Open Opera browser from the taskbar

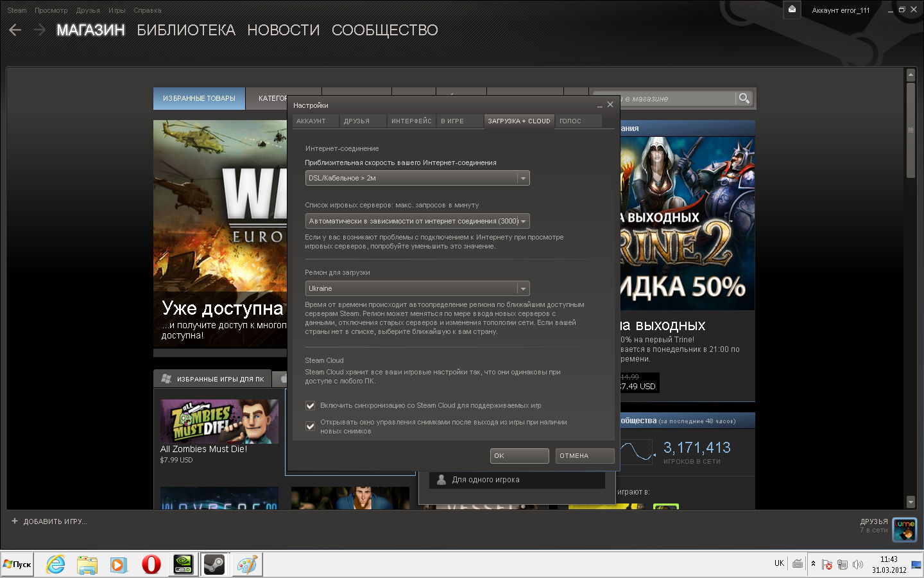pyautogui.click(x=151, y=565)
